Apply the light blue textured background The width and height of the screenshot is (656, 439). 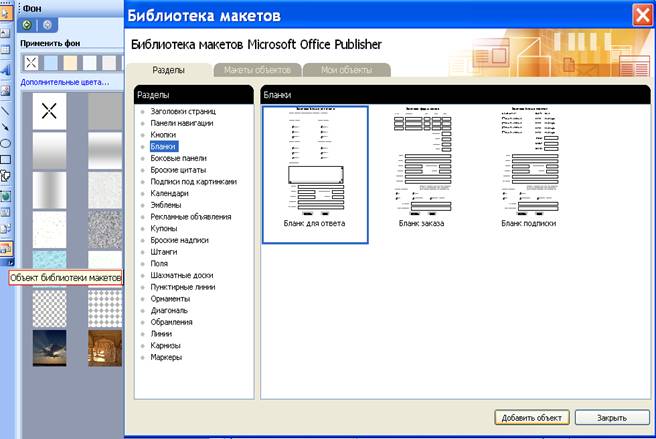pyautogui.click(x=49, y=259)
